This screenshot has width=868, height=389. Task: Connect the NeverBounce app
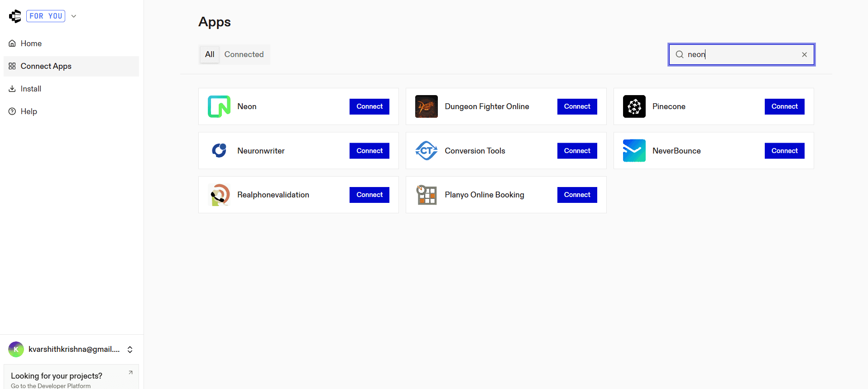point(785,151)
